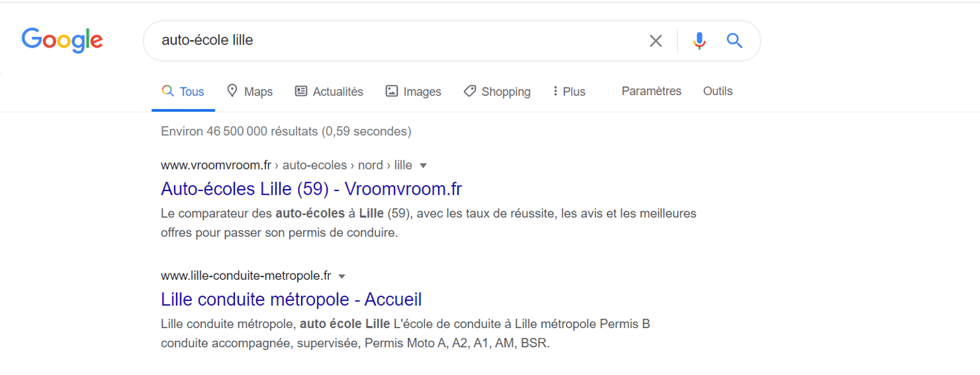
Task: Clear the search box with the X icon
Action: point(655,41)
